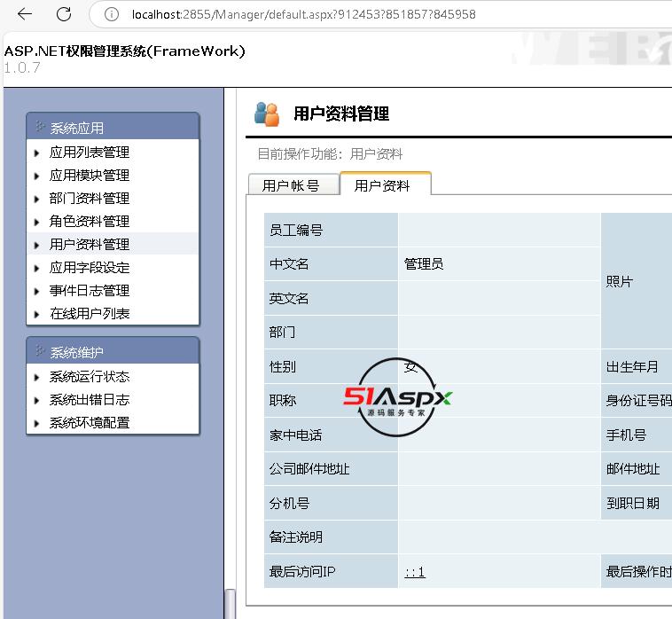Viewport: 672px width, 619px height.
Task: Click the 分机号 label cell
Action: point(331,503)
